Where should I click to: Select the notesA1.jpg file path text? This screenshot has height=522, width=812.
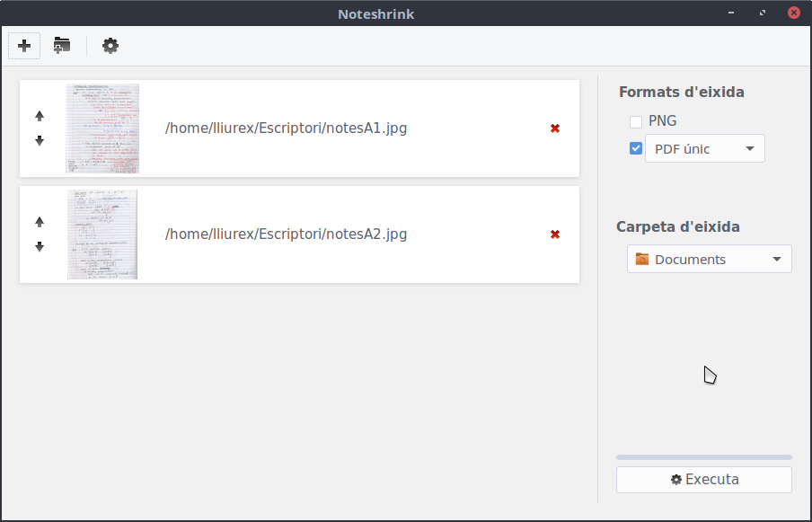pos(286,128)
